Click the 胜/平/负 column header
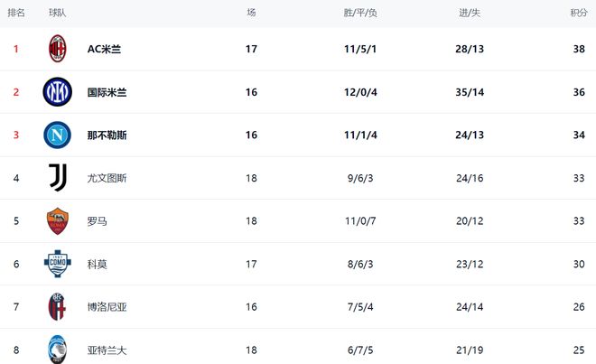Viewport: 596px width, 364px height. pyautogui.click(x=360, y=14)
